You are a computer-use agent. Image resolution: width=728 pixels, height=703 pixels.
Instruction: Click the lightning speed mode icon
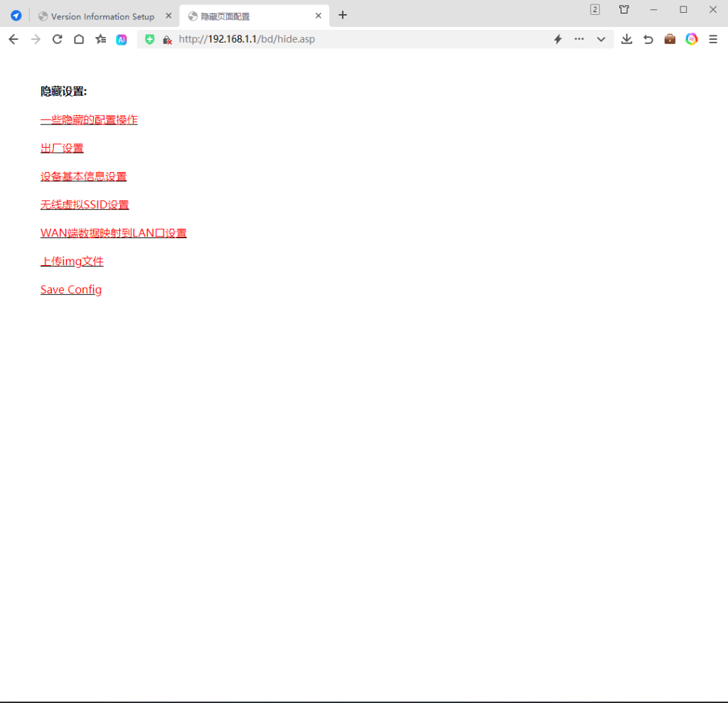(x=558, y=39)
